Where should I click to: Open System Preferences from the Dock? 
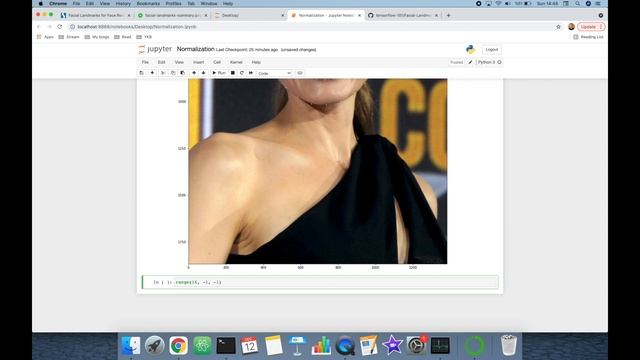click(x=416, y=345)
